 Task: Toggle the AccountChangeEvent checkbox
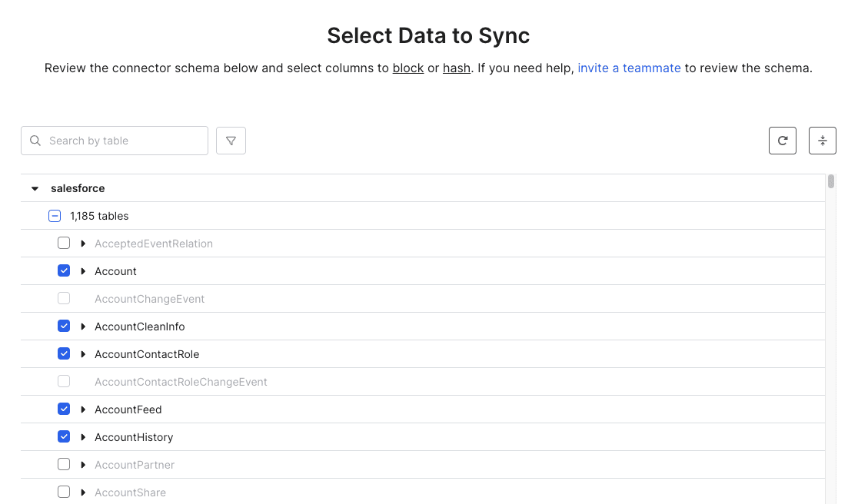click(64, 298)
